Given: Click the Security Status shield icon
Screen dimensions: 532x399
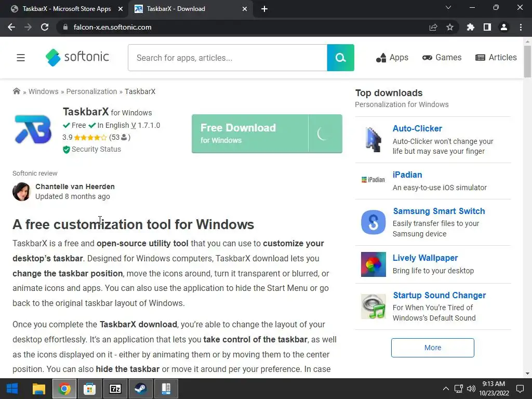Looking at the screenshot, I should 66,150.
